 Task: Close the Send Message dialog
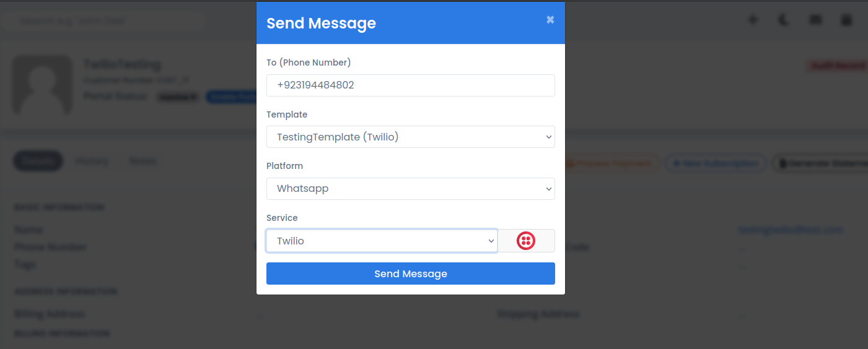[550, 20]
